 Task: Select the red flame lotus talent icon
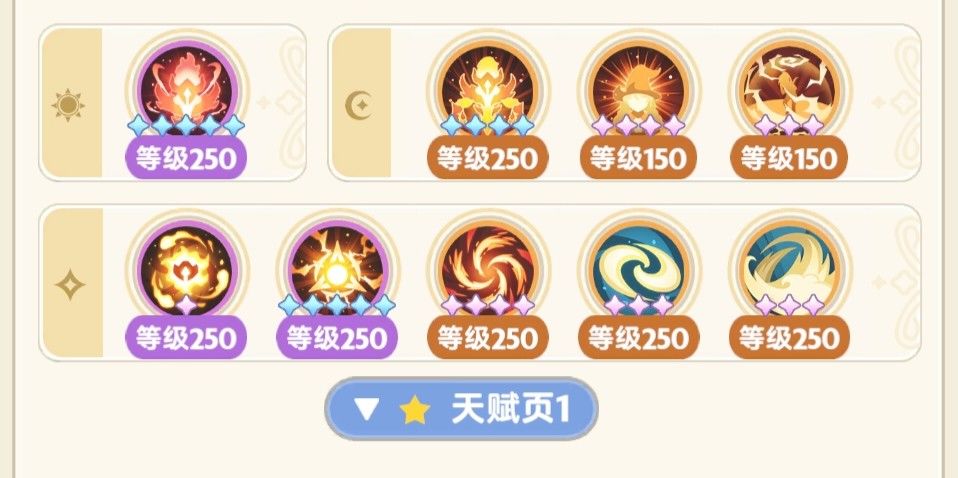pyautogui.click(x=186, y=90)
